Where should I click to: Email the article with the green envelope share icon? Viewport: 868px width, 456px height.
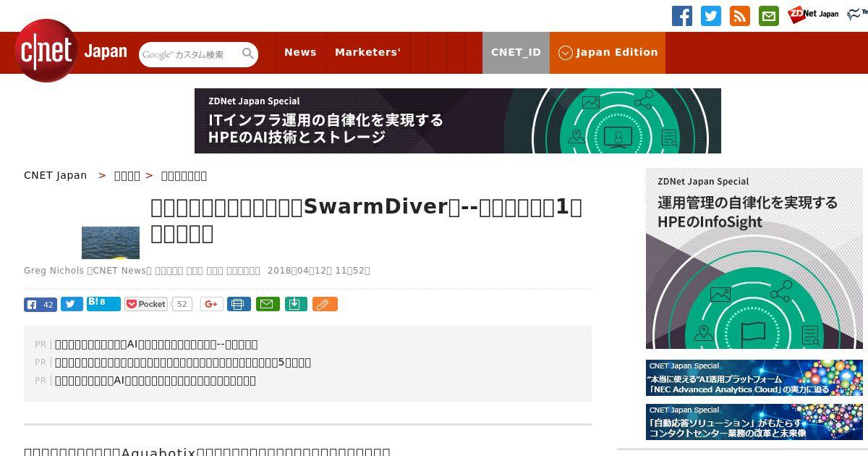click(267, 304)
